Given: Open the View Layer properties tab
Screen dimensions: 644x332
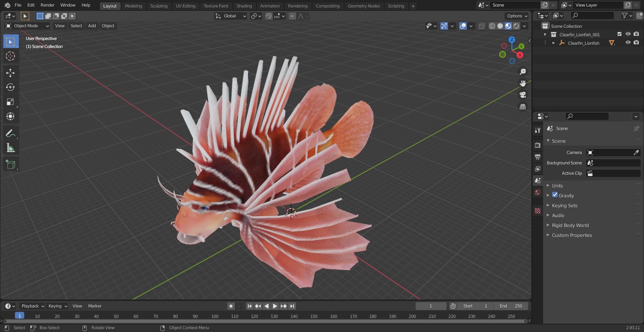Looking at the screenshot, I should (x=537, y=169).
